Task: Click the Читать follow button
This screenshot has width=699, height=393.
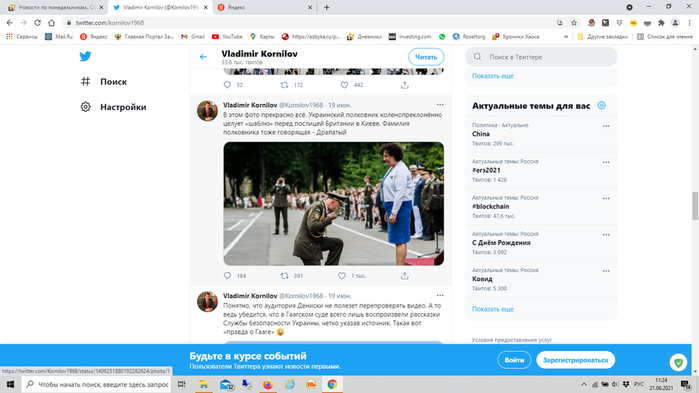Action: point(426,57)
